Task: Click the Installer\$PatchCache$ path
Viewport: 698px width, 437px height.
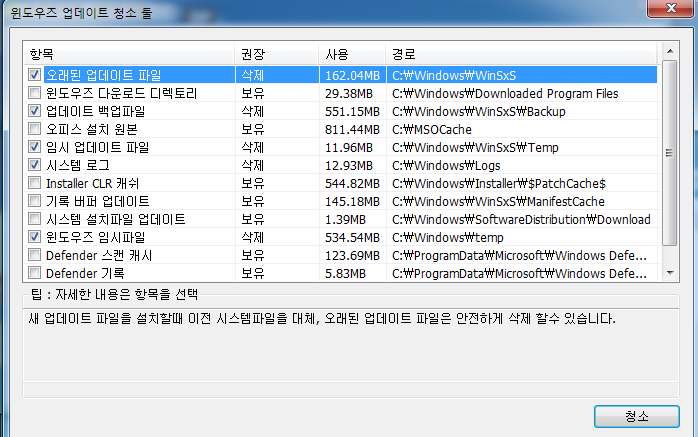Action: tap(499, 184)
